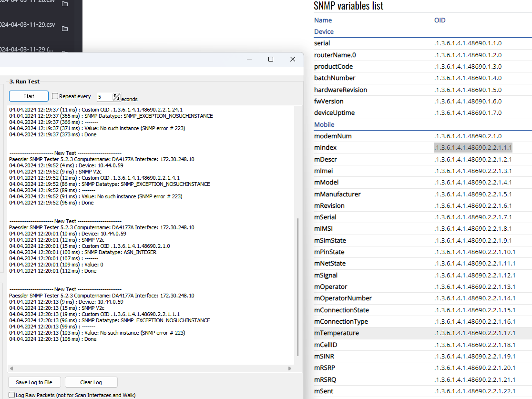Click the mSignal OID ending 12.1
The width and height of the screenshot is (532, 399).
(x=475, y=276)
